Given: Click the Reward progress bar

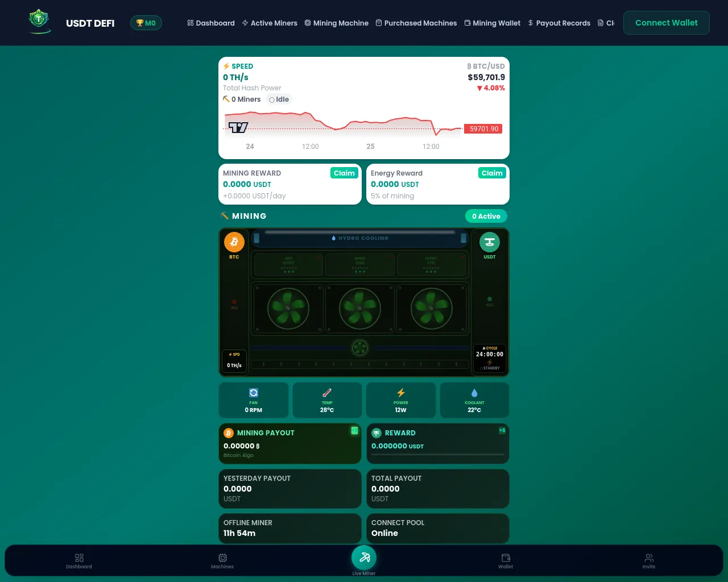Looking at the screenshot, I should coord(438,454).
